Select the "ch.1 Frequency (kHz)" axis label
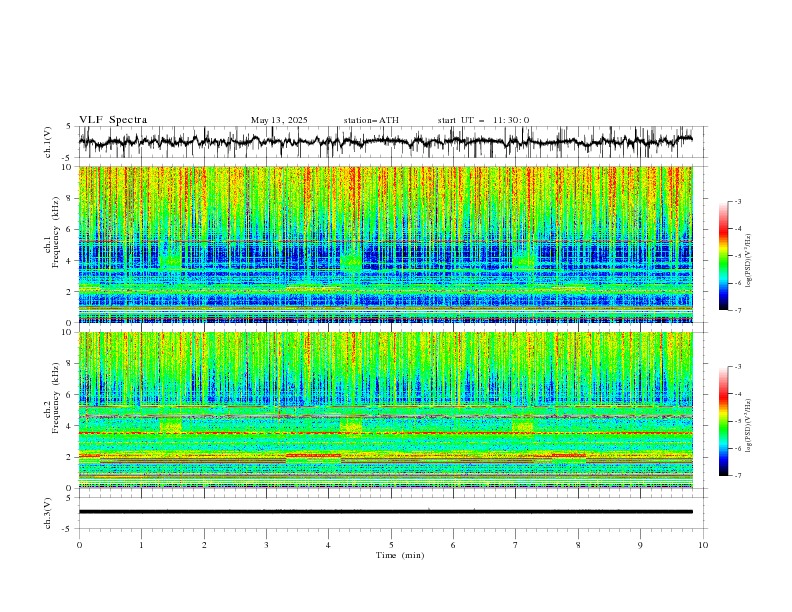 51,244
